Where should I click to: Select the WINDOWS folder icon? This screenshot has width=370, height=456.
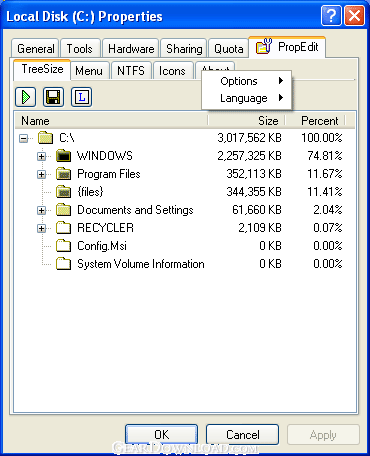click(x=63, y=156)
